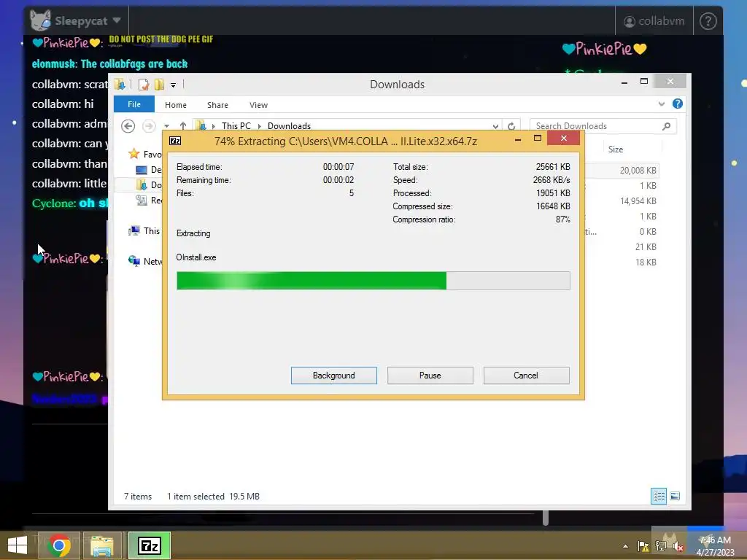Click the Explorer Back arrow button
The width and height of the screenshot is (747, 560).
pyautogui.click(x=128, y=125)
